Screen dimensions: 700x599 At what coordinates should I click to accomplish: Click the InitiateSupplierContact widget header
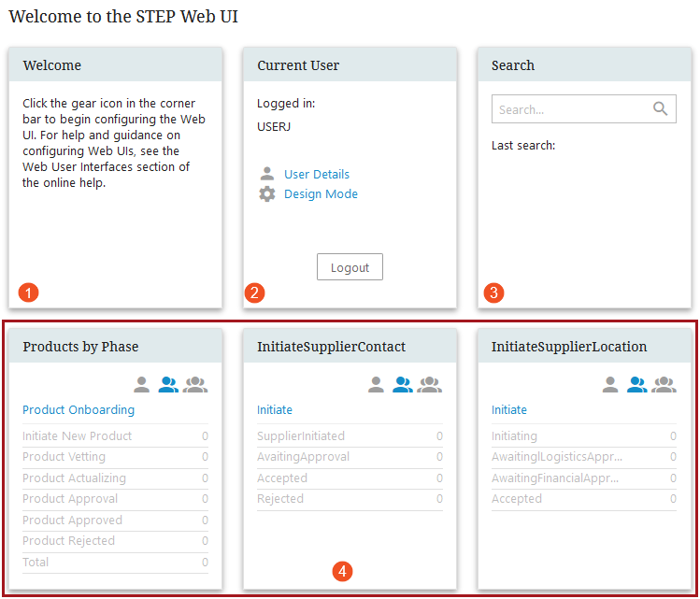coord(350,346)
